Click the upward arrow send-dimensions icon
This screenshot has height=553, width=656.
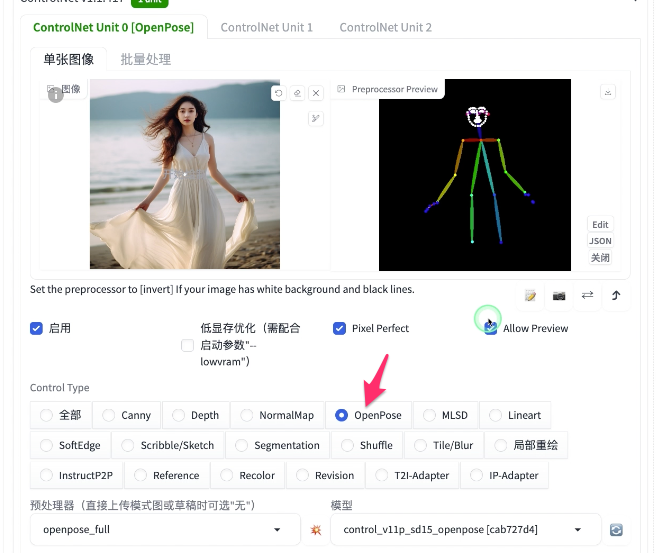pos(616,295)
